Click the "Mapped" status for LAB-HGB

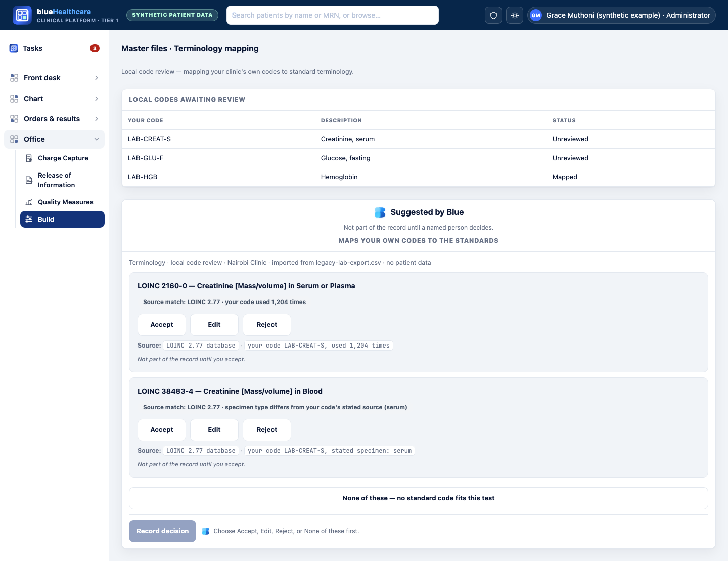click(565, 177)
